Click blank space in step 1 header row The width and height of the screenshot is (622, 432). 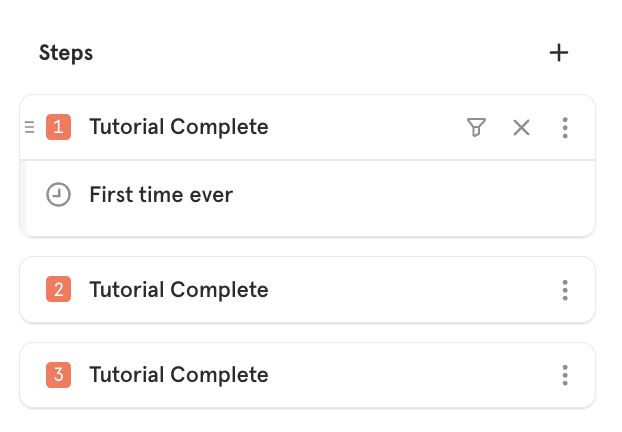click(365, 127)
